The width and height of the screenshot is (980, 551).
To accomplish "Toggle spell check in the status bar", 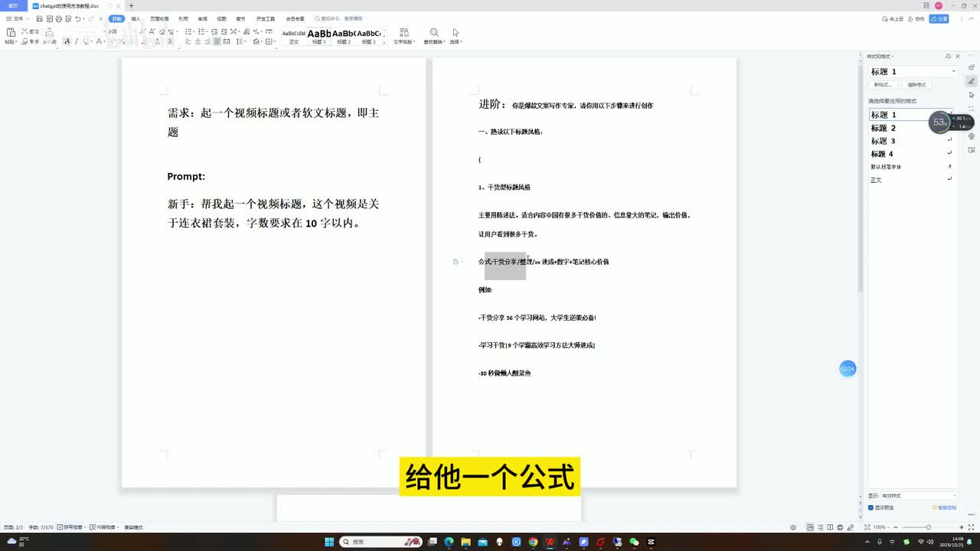I will point(70,527).
